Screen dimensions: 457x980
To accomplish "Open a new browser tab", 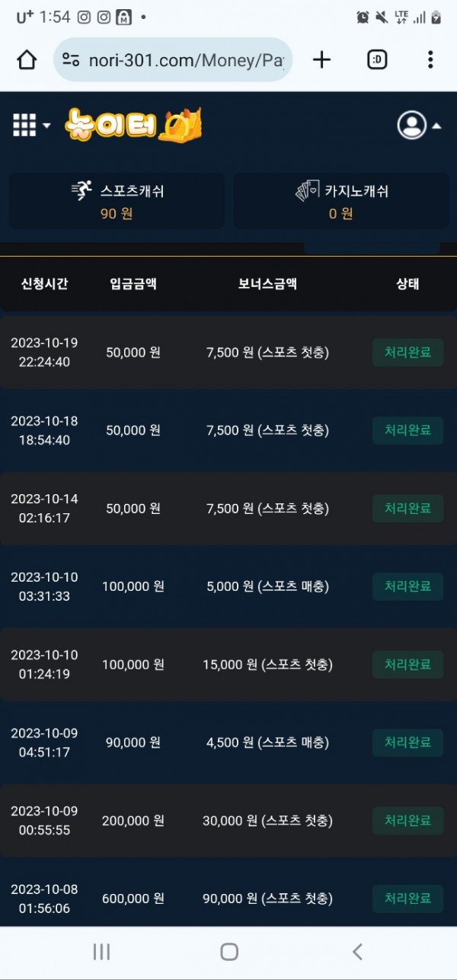I will coord(322,60).
